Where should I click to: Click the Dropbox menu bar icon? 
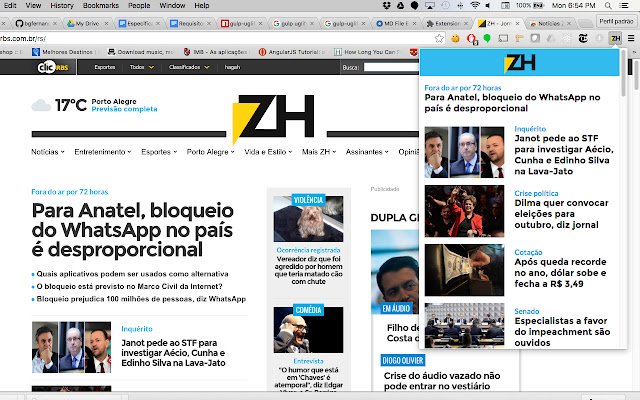pyautogui.click(x=387, y=5)
